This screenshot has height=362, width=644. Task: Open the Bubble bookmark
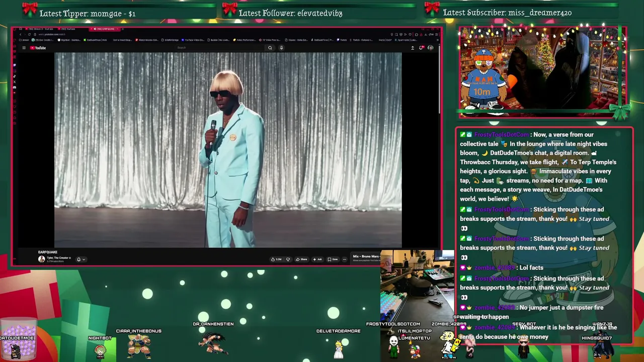[x=217, y=40]
